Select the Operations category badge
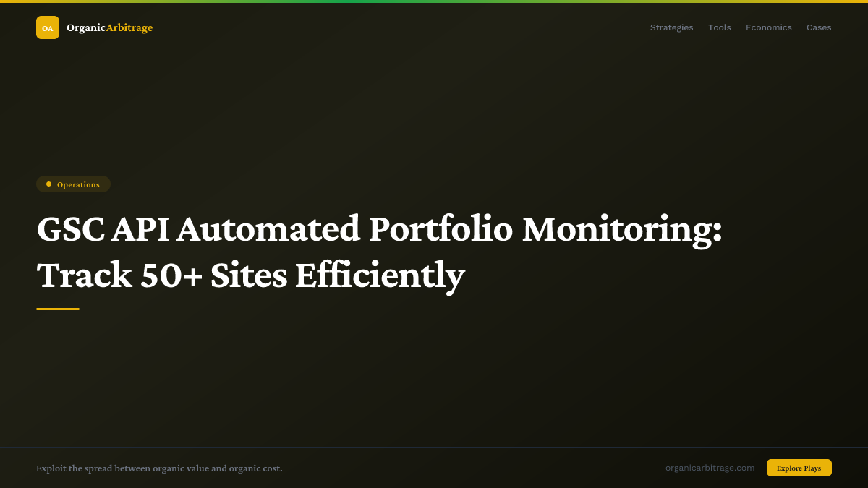The height and width of the screenshot is (488, 868). (74, 184)
